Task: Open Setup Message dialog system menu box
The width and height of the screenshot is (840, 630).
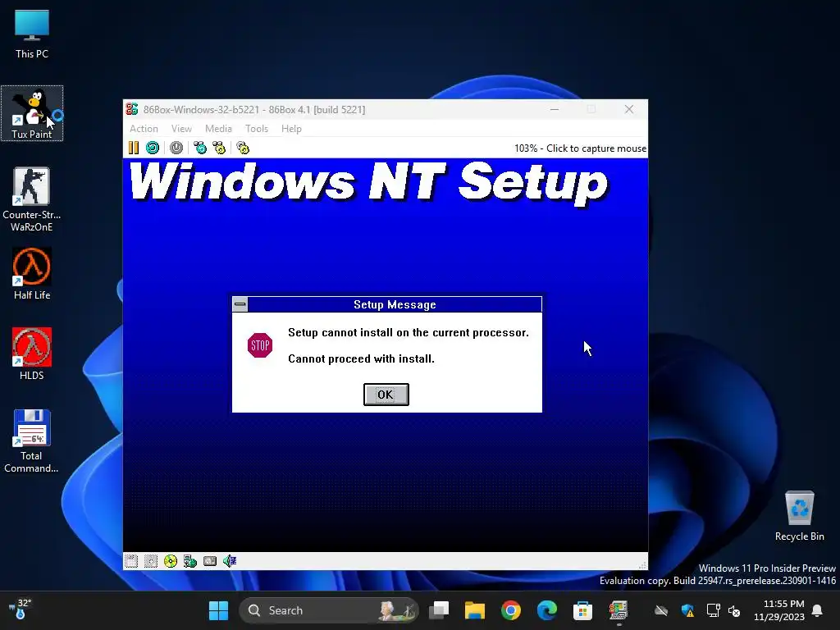Action: point(240,304)
